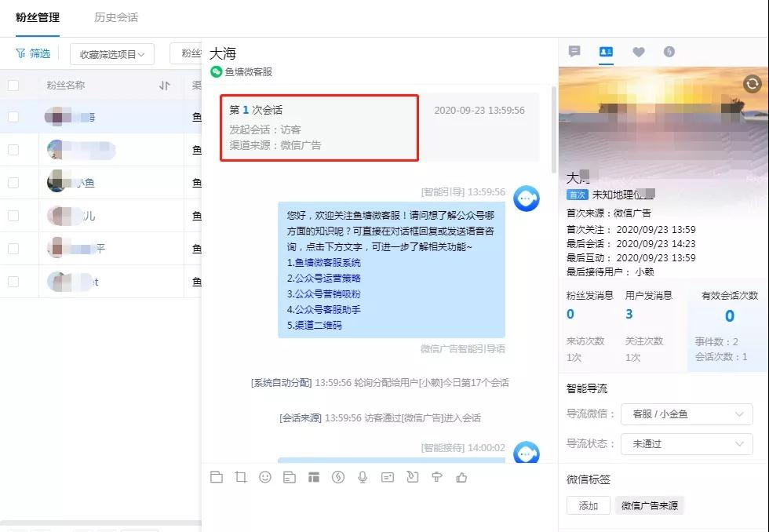Click the 大海 chat title

[223, 53]
